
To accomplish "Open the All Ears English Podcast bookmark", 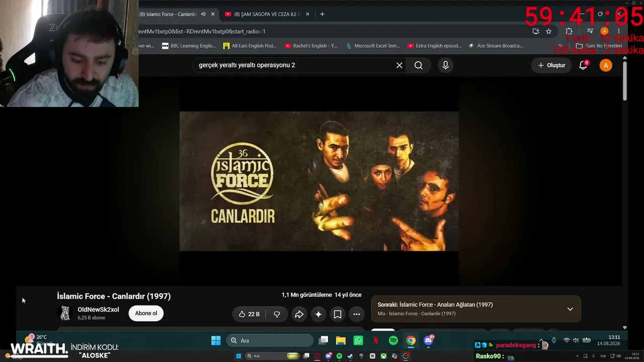I will [250, 46].
